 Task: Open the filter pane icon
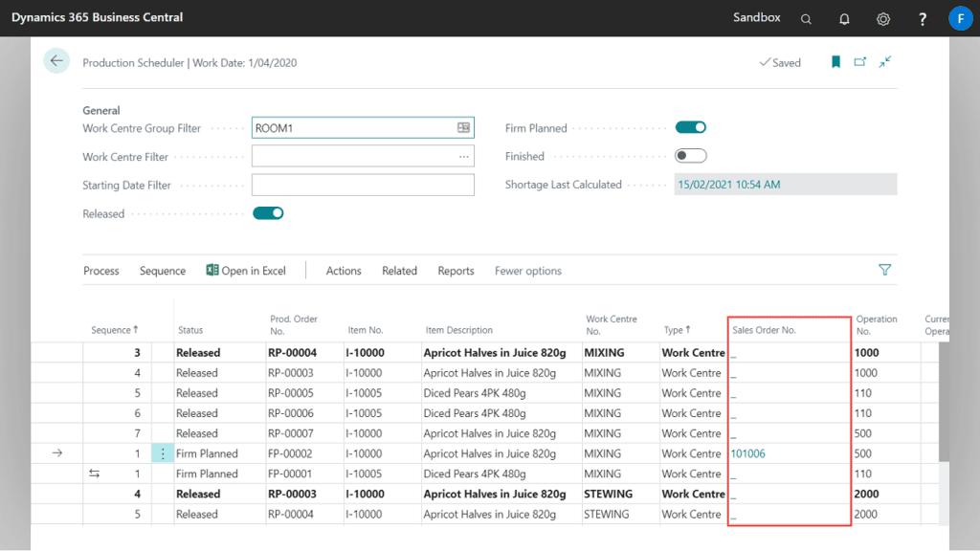point(884,271)
